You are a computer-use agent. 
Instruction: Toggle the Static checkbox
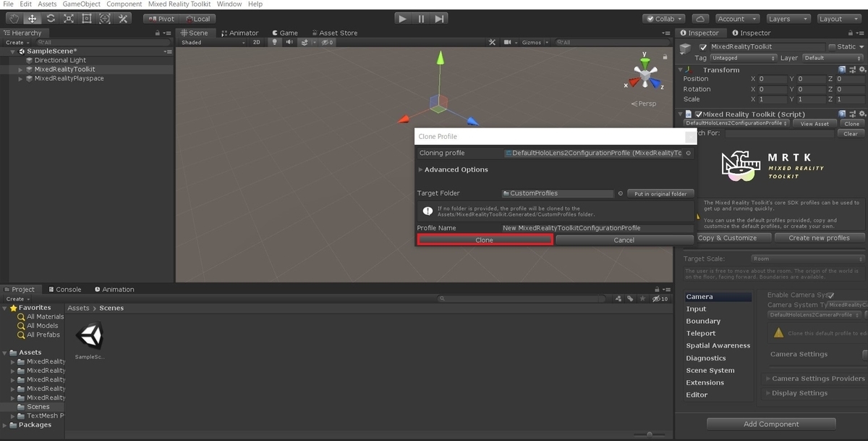click(832, 47)
